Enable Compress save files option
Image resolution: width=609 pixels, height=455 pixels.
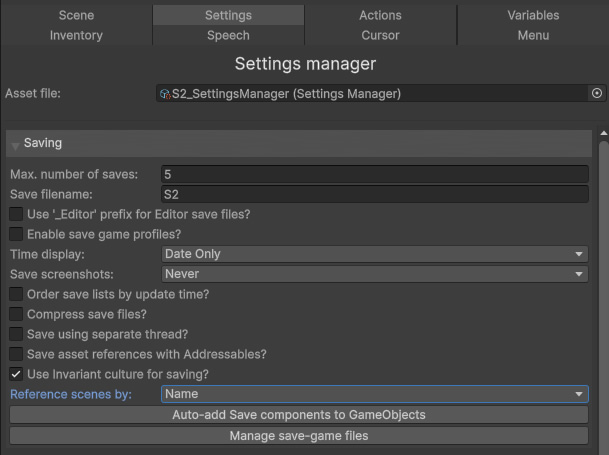[16, 314]
